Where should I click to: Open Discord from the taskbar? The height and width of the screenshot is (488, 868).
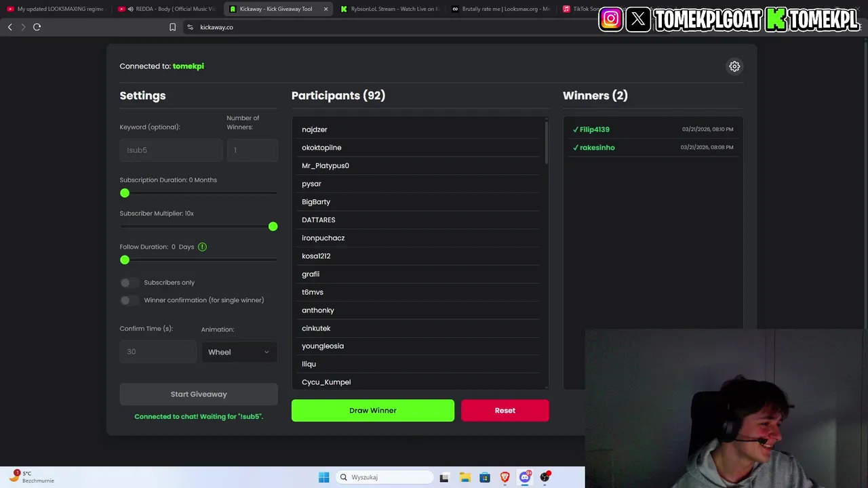[525, 477]
